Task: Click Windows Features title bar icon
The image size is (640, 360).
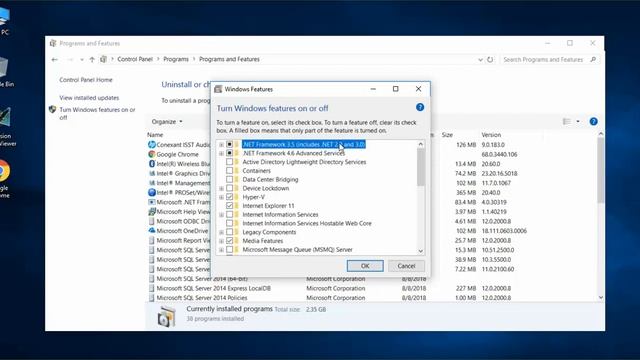Action: coord(218,89)
